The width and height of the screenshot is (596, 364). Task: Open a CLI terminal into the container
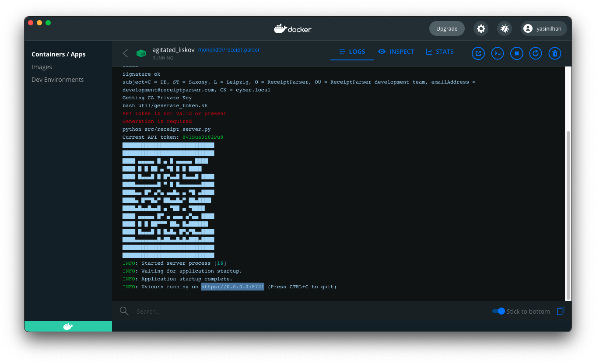tap(497, 53)
